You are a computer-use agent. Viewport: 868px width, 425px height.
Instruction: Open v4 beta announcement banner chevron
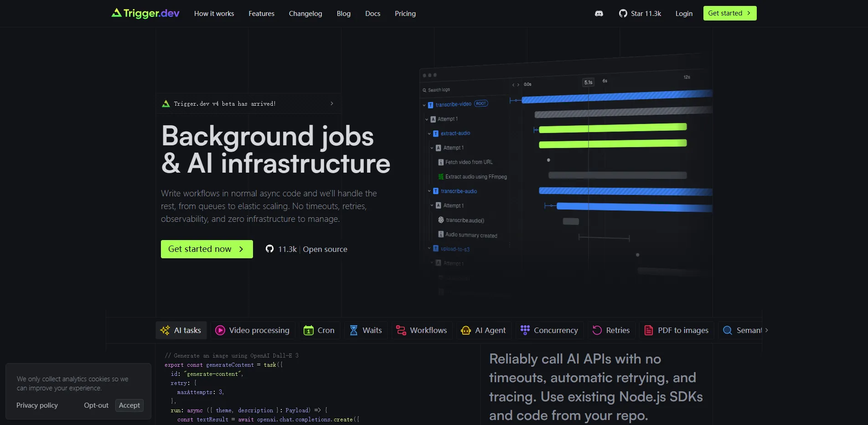point(332,103)
